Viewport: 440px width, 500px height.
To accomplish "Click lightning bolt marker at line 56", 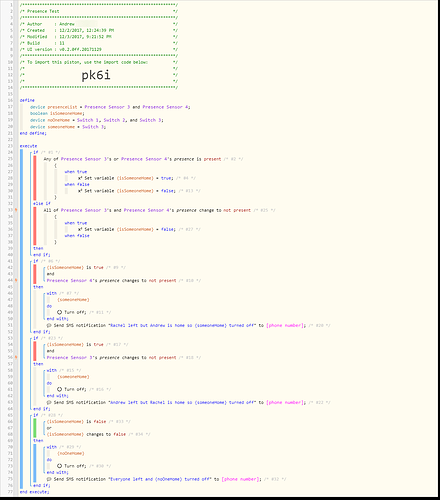I will pyautogui.click(x=16, y=357).
